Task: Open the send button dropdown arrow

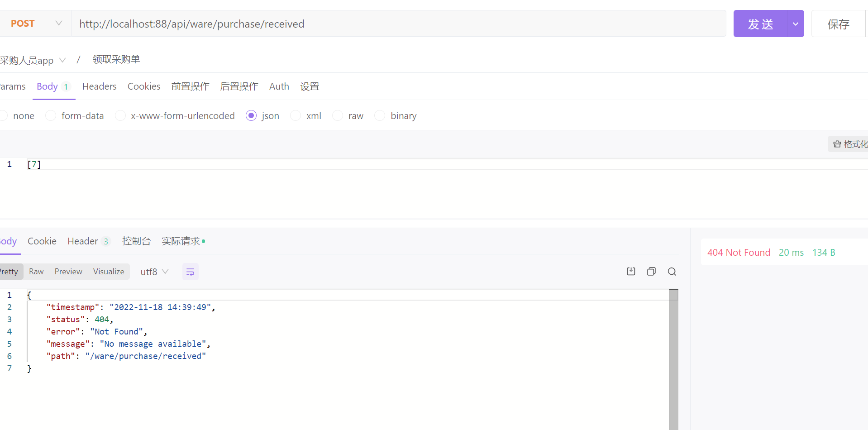Action: pos(796,24)
